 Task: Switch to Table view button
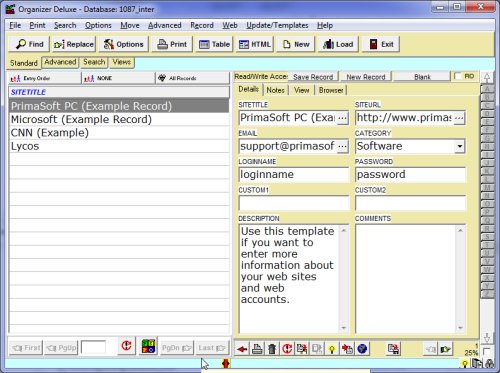point(214,44)
